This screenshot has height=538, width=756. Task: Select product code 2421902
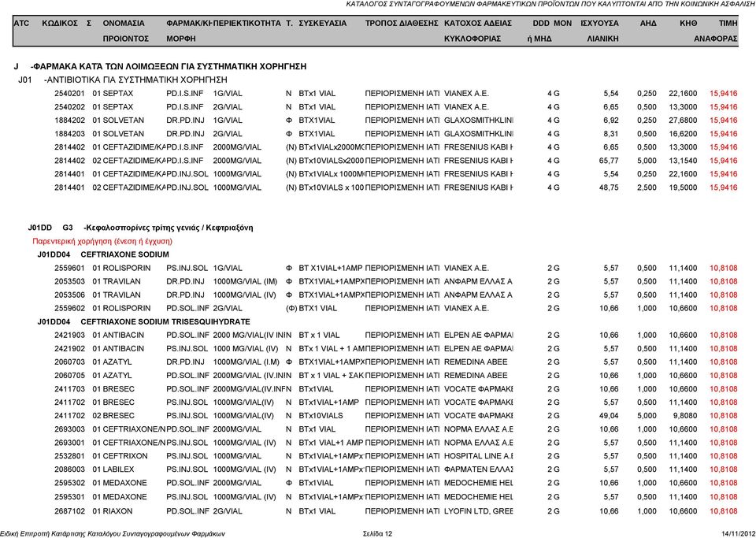coord(69,348)
